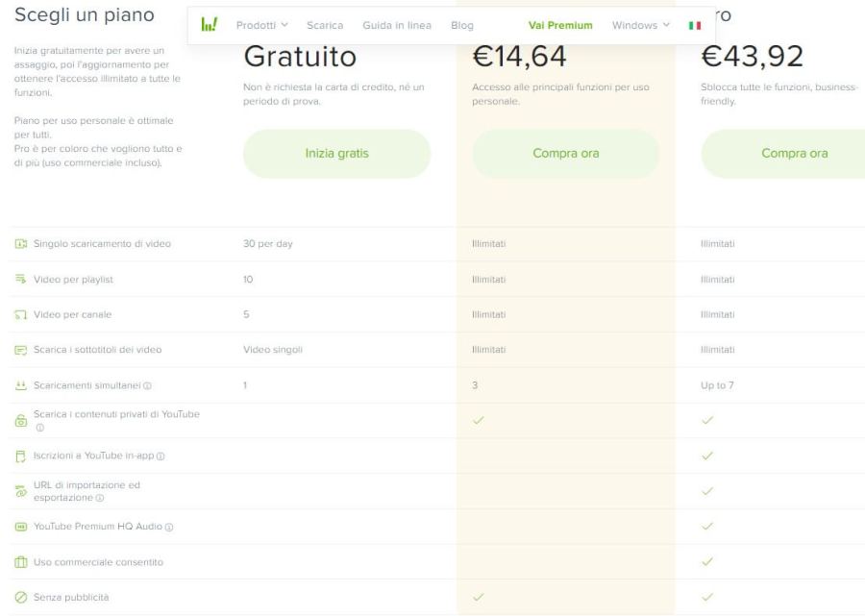Open the Prodotti dropdown menu
This screenshot has width=865, height=616.
(261, 25)
